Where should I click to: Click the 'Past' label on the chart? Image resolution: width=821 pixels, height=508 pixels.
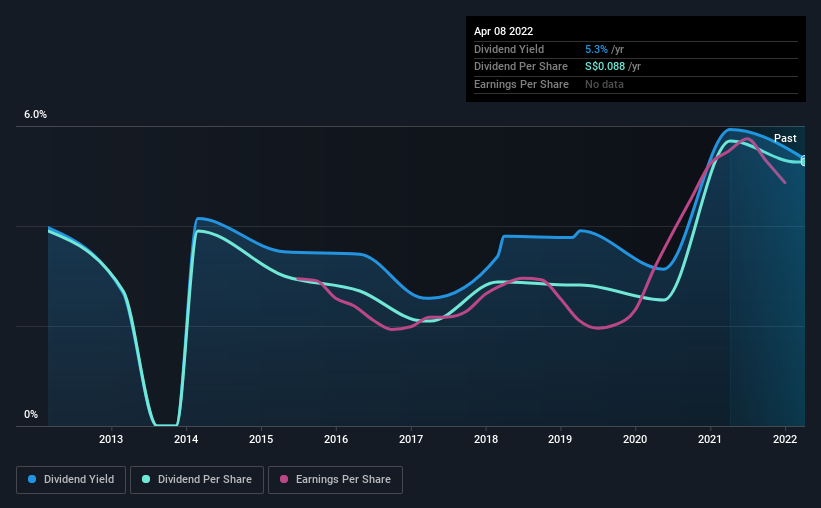(x=785, y=138)
